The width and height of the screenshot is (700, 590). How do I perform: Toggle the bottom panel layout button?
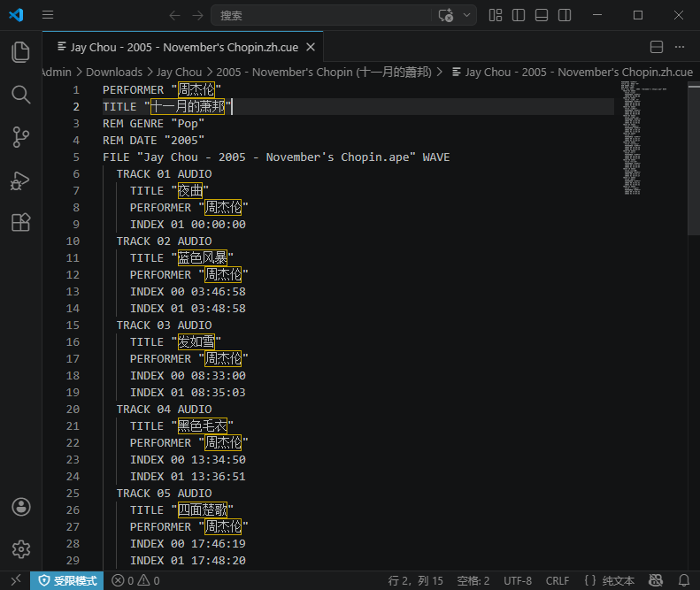(x=542, y=15)
